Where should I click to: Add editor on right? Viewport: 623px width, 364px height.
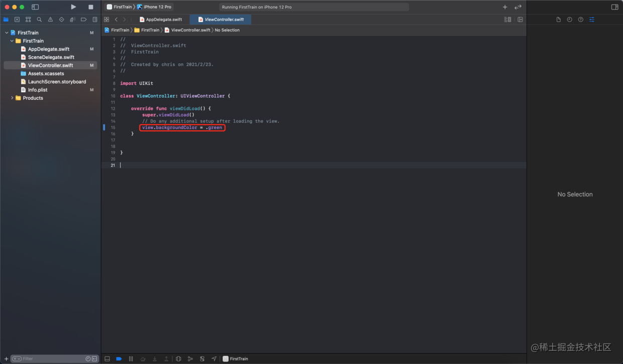pos(520,20)
